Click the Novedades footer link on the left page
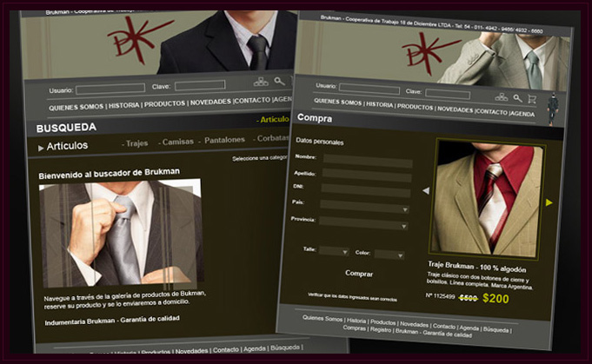The height and width of the screenshot is (364, 592). [x=191, y=351]
